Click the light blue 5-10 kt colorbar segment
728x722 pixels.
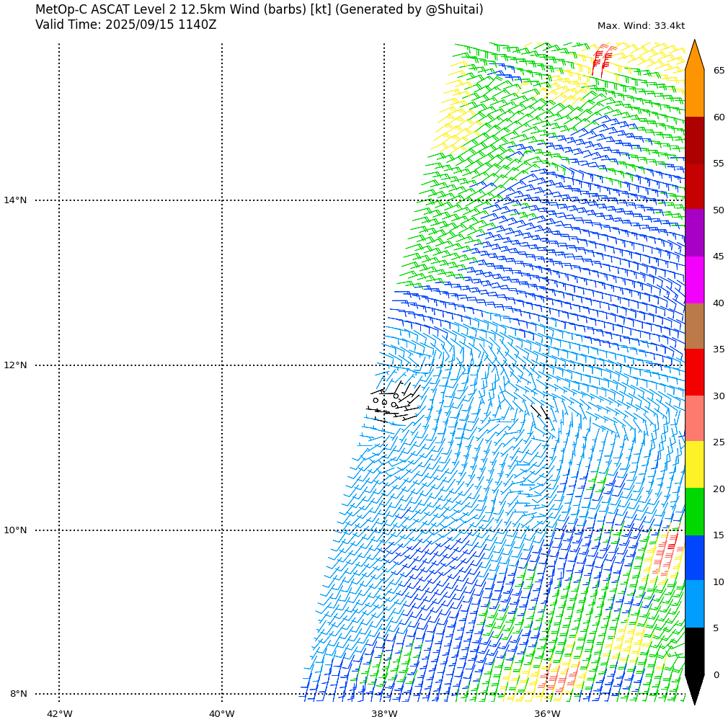click(695, 604)
